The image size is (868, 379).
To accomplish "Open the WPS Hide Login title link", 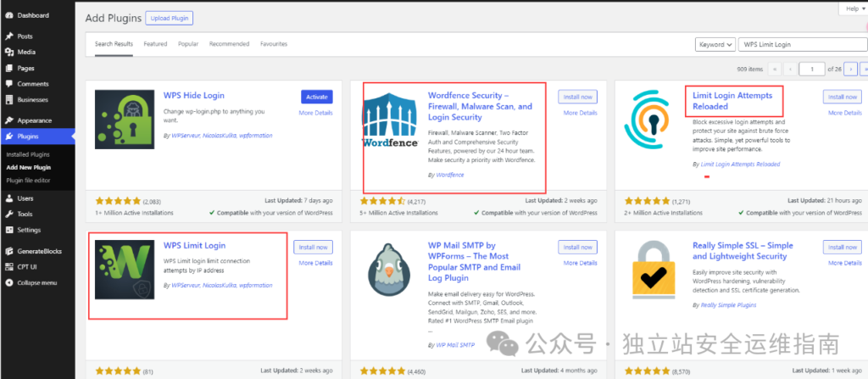I will [194, 95].
